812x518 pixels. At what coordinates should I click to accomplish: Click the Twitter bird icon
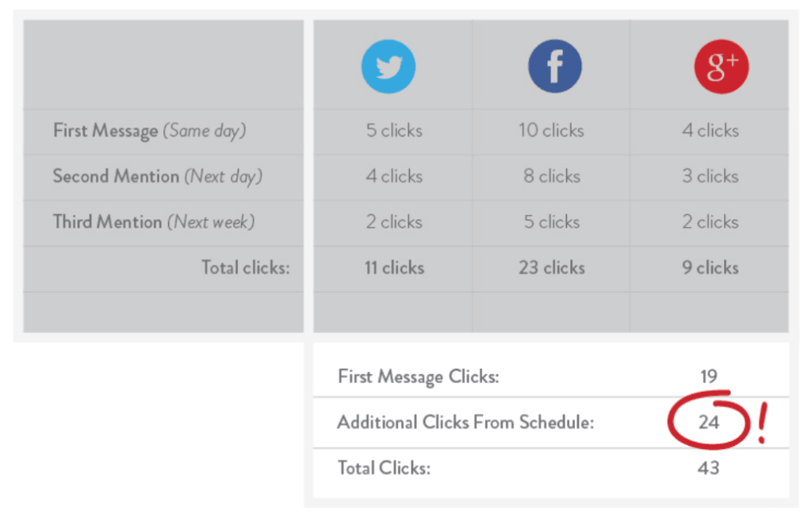(x=389, y=67)
